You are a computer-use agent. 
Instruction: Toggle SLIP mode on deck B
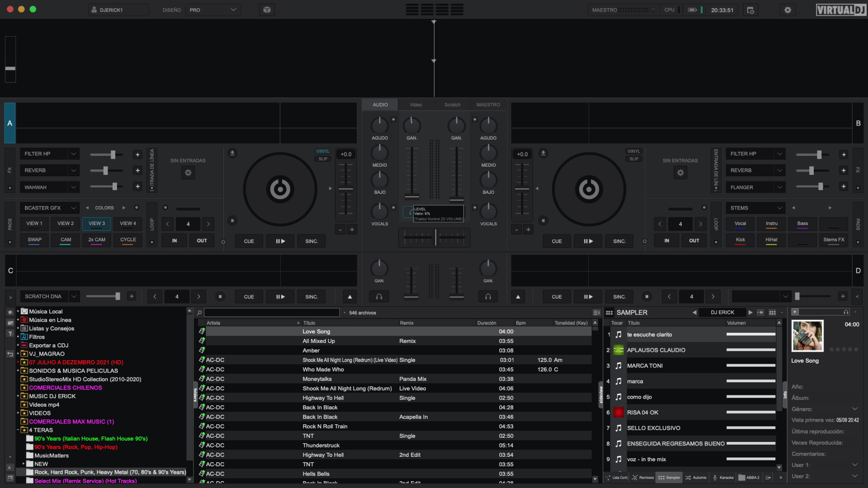click(x=634, y=159)
